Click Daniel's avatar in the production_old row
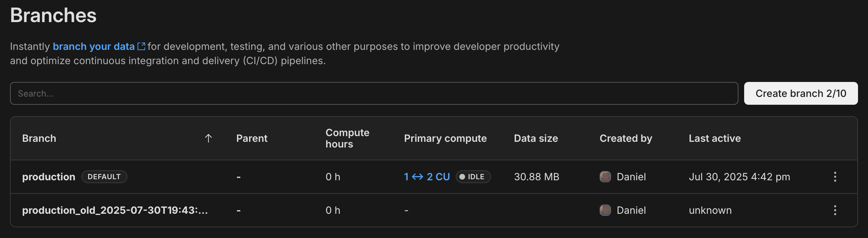 (x=605, y=210)
